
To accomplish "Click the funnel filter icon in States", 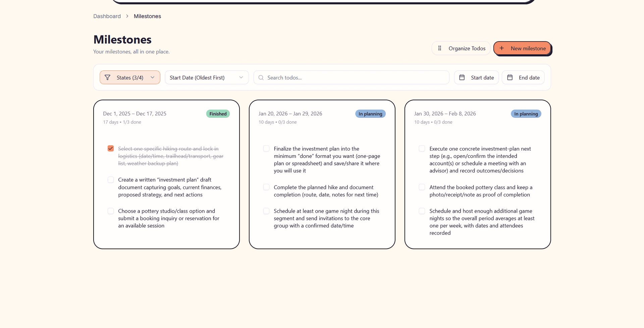I will point(107,77).
